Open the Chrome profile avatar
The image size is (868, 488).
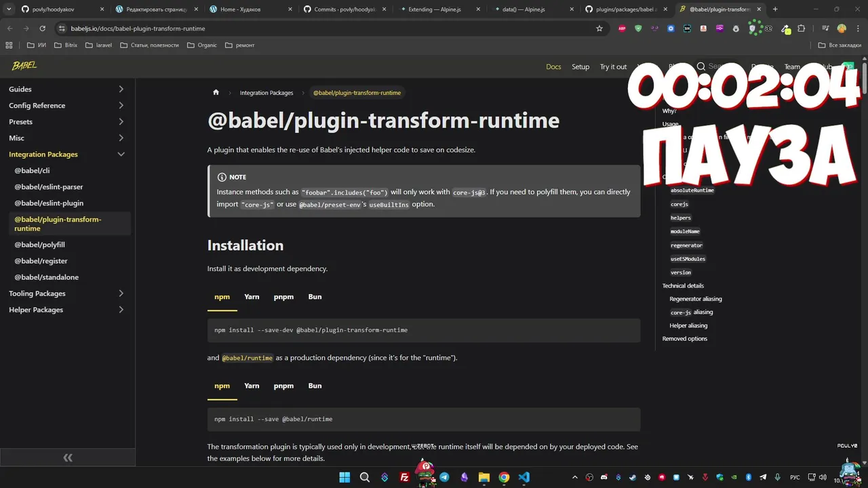[x=842, y=28]
